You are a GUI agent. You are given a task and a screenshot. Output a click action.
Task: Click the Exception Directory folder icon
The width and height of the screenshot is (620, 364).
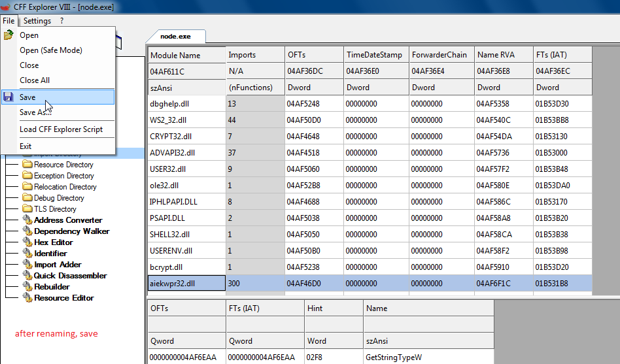27,175
